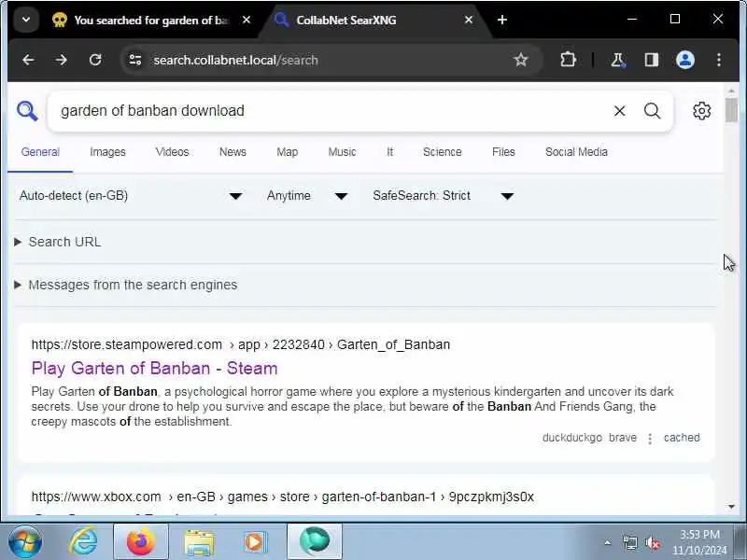747x560 pixels.
Task: Open the tab search dropdown arrow
Action: (x=26, y=20)
